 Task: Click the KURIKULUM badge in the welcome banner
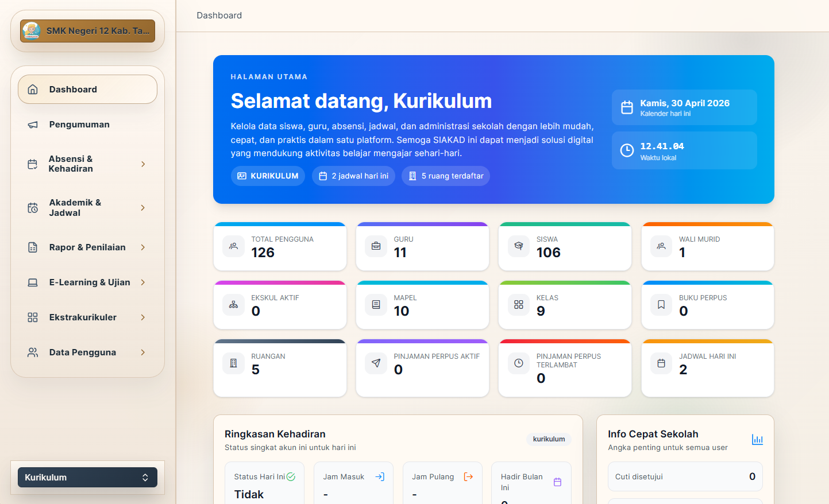[x=268, y=176]
